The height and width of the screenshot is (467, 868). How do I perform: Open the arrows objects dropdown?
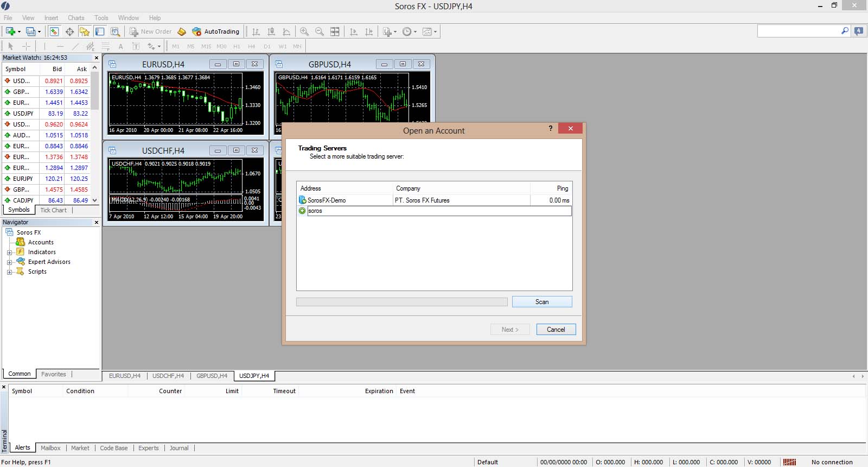click(159, 46)
